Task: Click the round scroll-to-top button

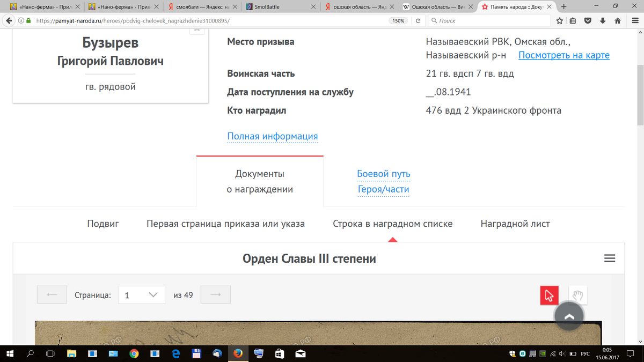Action: [569, 316]
